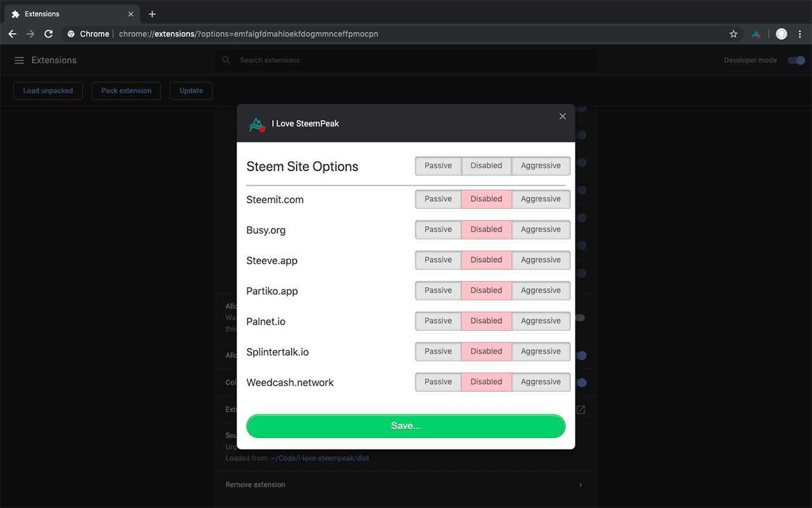
Task: Expand the Remove extension row arrow
Action: click(580, 485)
